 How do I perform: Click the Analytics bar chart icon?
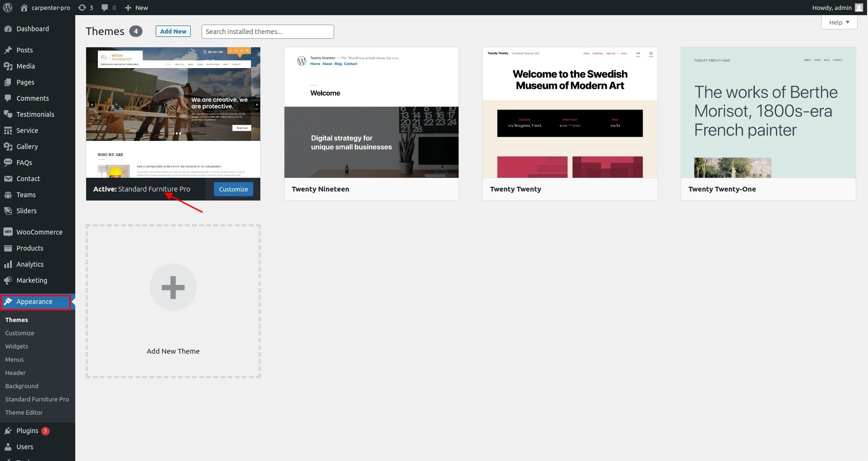[8, 264]
